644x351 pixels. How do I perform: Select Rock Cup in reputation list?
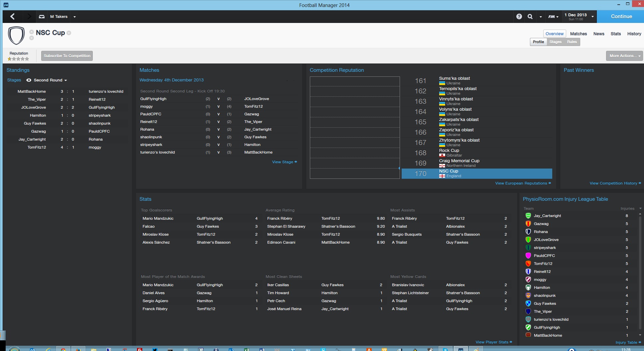(449, 151)
